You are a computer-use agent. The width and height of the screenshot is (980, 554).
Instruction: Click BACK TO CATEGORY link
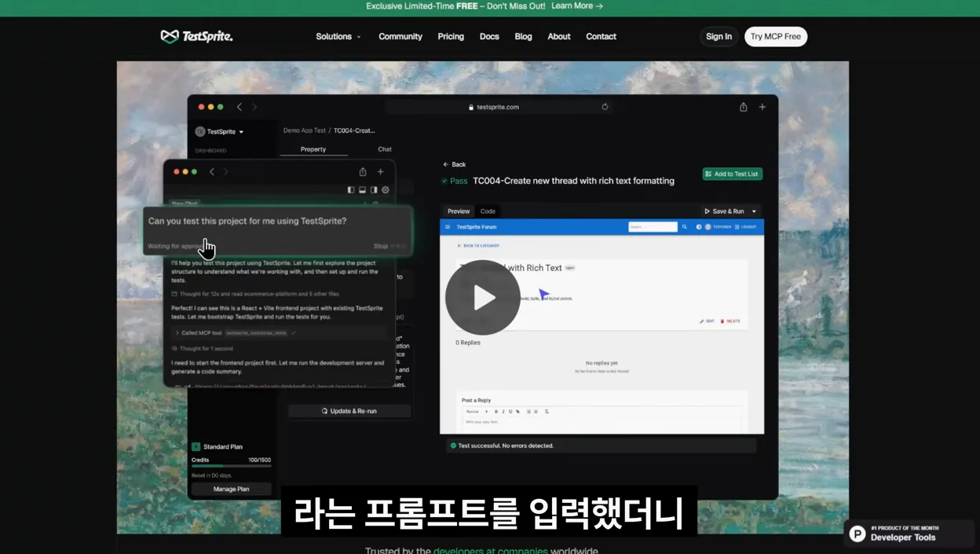[x=479, y=246]
